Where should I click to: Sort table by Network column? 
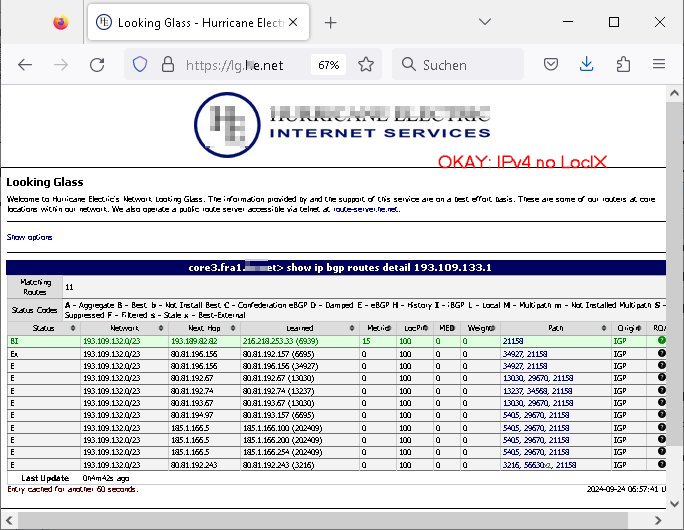click(x=125, y=328)
